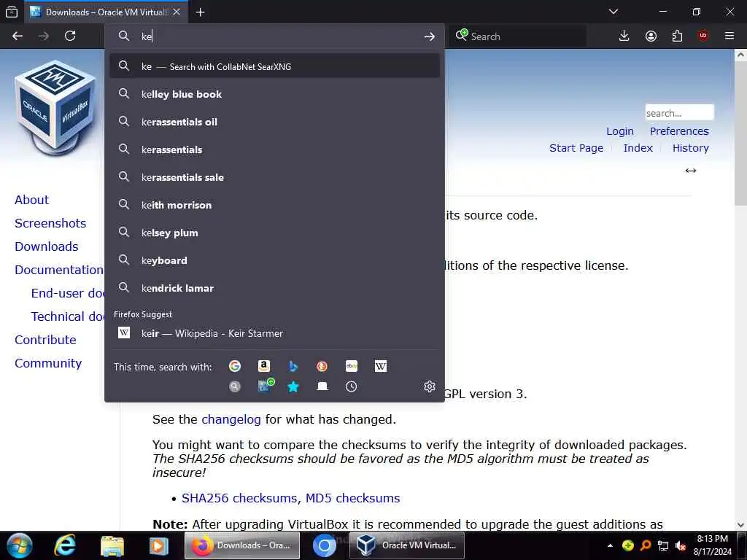The width and height of the screenshot is (747, 560).
Task: Search with Bing engine icon
Action: coord(293,366)
